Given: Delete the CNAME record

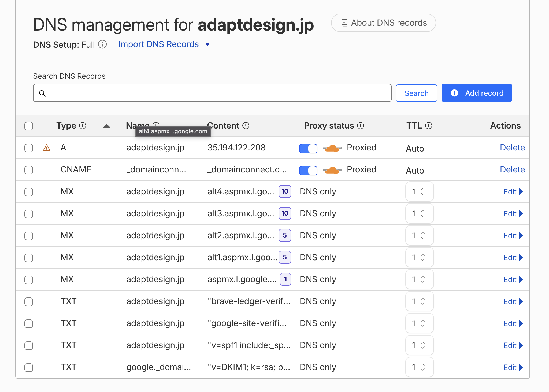Looking at the screenshot, I should tap(512, 170).
